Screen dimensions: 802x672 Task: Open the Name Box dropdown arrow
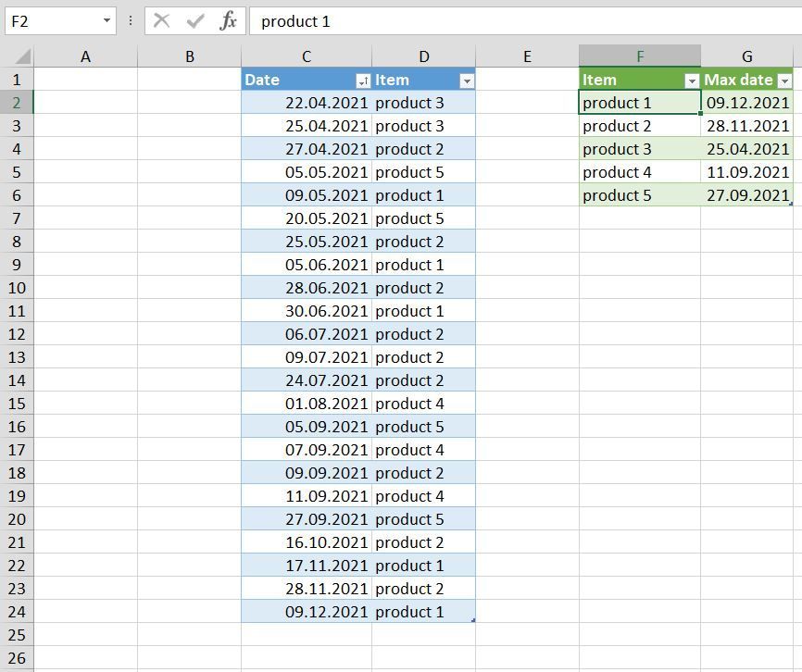pos(107,21)
